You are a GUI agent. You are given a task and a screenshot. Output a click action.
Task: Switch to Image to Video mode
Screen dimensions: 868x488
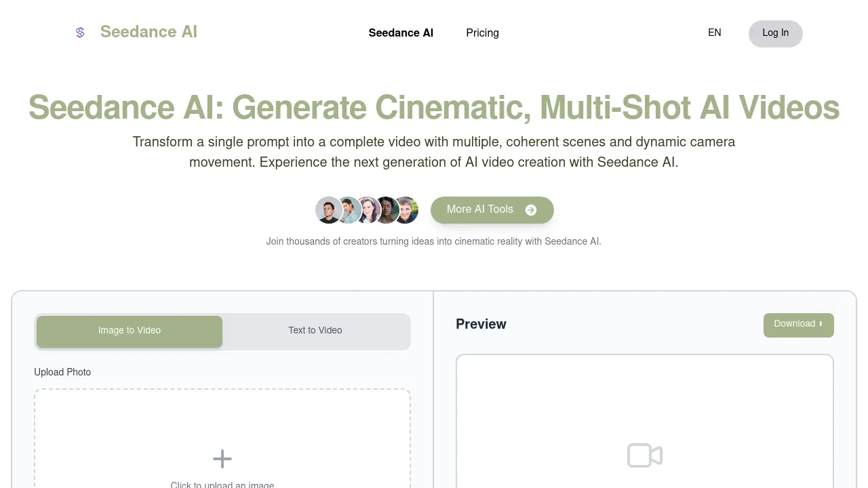pos(130,331)
